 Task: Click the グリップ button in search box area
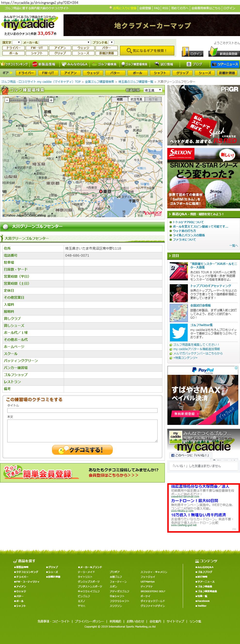click(60, 53)
